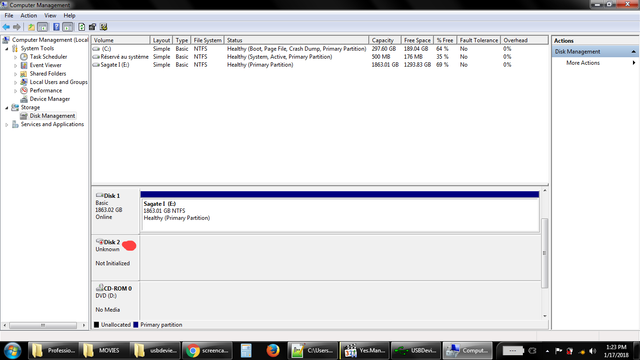
Task: Click the Primary partition blue legend swatch
Action: [x=136, y=325]
